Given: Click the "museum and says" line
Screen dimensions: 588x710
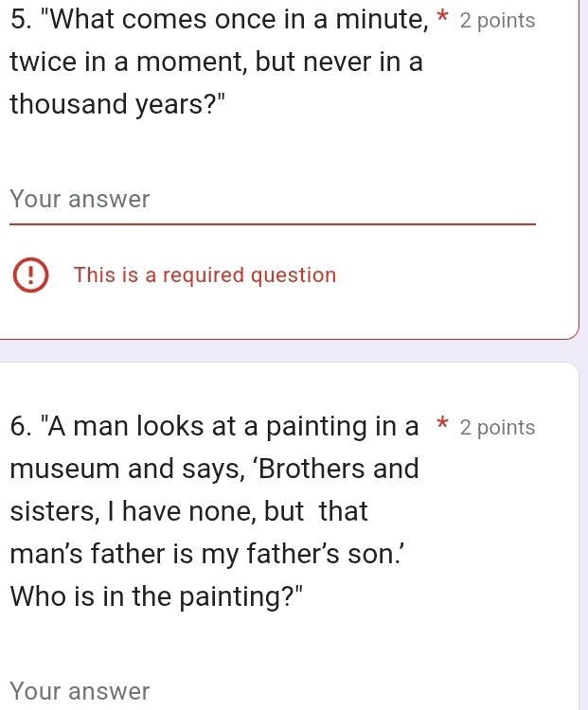Looking at the screenshot, I should [x=213, y=468].
